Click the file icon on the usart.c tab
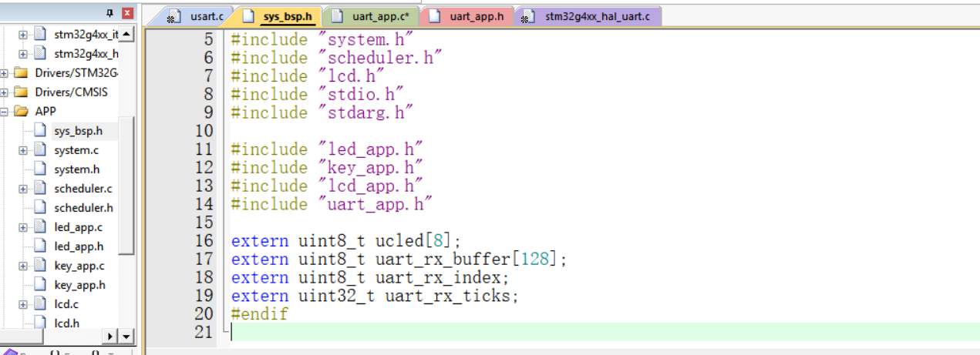980x355 pixels. pyautogui.click(x=175, y=16)
